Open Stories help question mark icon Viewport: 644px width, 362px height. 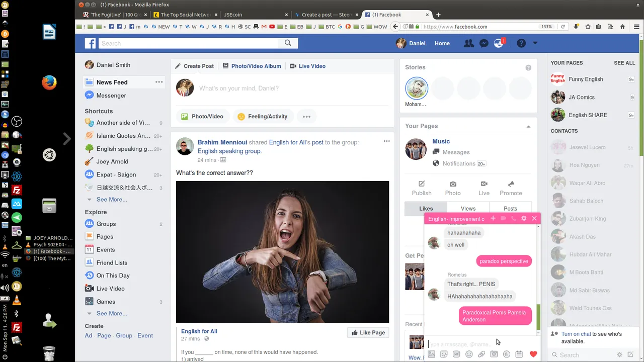coord(528,67)
